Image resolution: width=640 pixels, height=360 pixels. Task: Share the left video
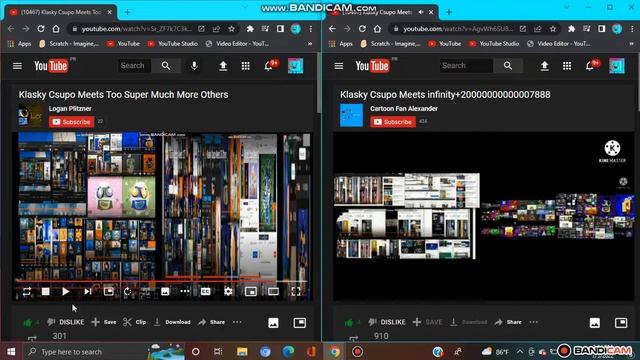(x=211, y=322)
